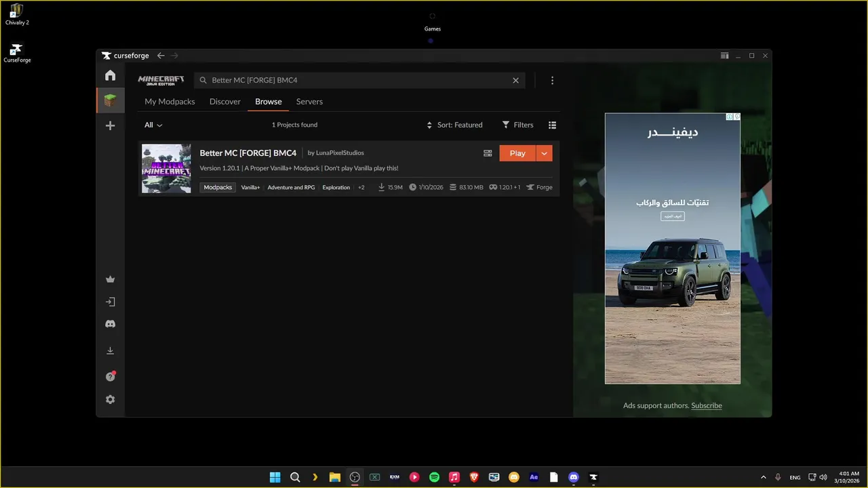Click the Exploration tag

pyautogui.click(x=336, y=187)
